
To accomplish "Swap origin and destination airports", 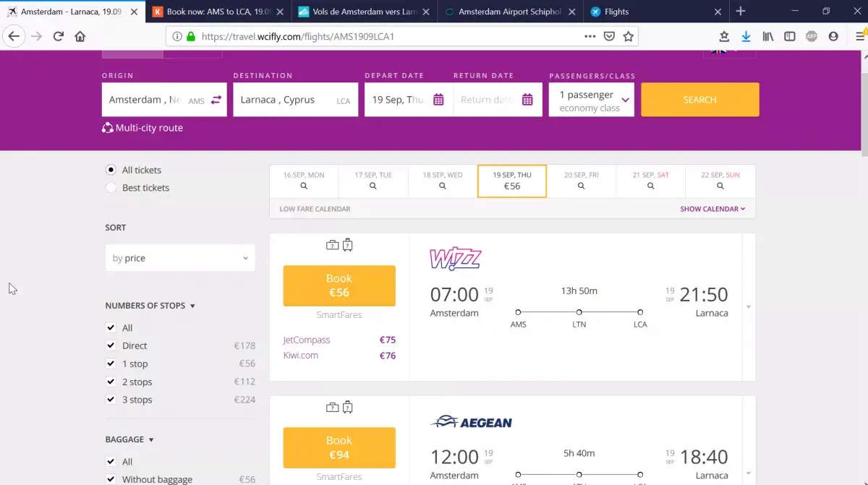I will tap(216, 100).
